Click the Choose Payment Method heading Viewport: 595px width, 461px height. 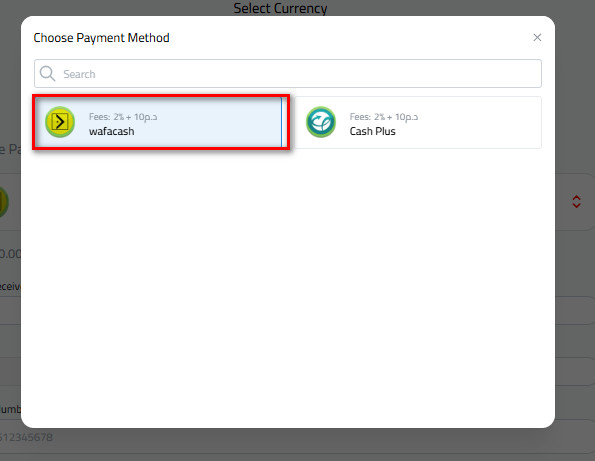click(x=101, y=38)
